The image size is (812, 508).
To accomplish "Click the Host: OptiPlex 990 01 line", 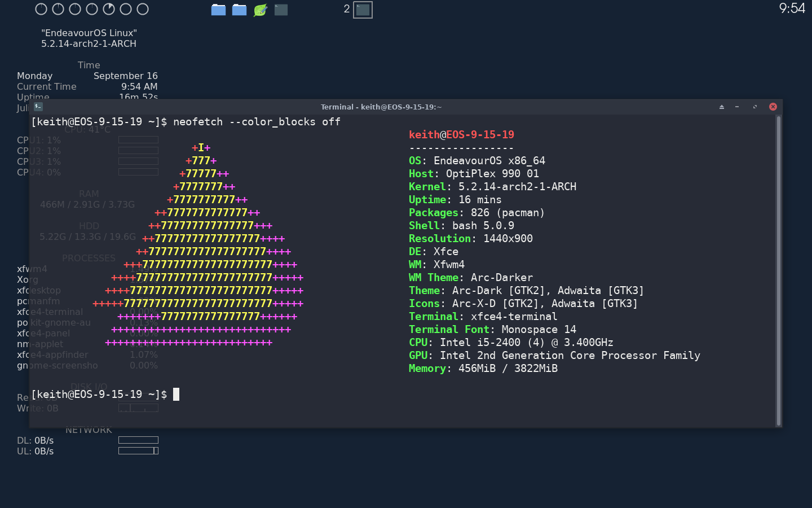I will (474, 174).
